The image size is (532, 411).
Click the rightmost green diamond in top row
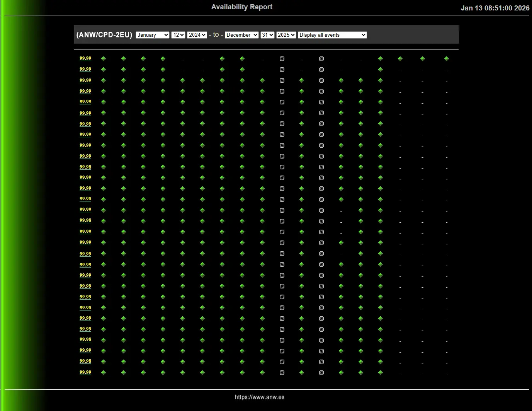click(x=446, y=59)
